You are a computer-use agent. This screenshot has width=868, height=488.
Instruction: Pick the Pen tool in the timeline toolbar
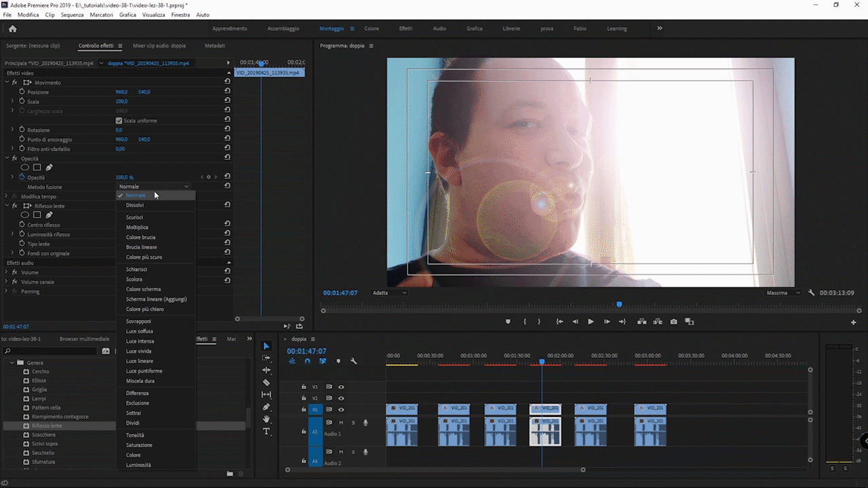[x=266, y=407]
